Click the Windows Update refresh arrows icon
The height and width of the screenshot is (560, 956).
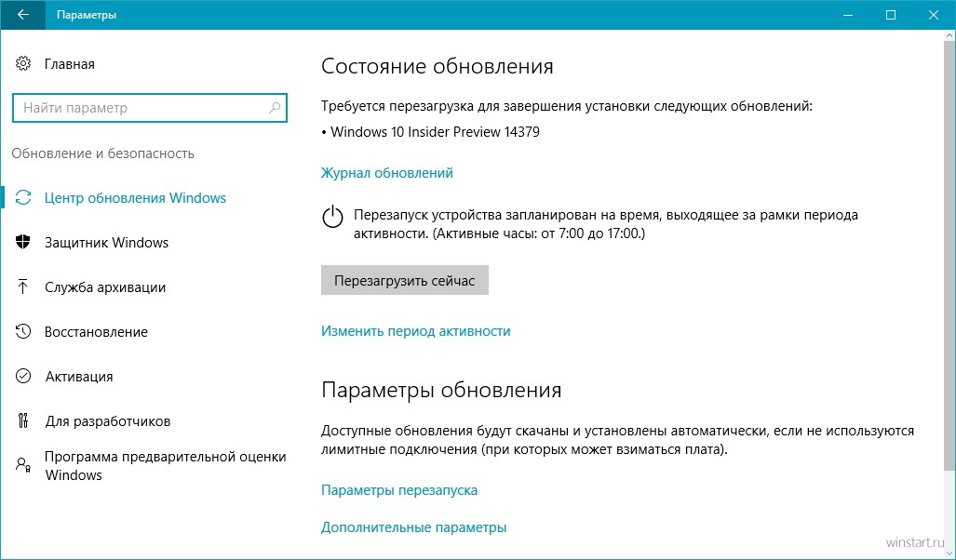coord(23,198)
